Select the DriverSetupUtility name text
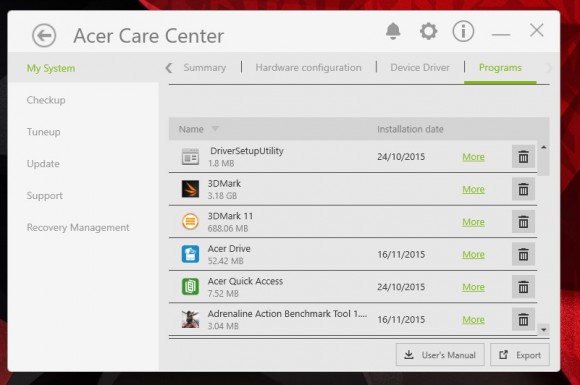This screenshot has height=385, width=580. pos(247,151)
